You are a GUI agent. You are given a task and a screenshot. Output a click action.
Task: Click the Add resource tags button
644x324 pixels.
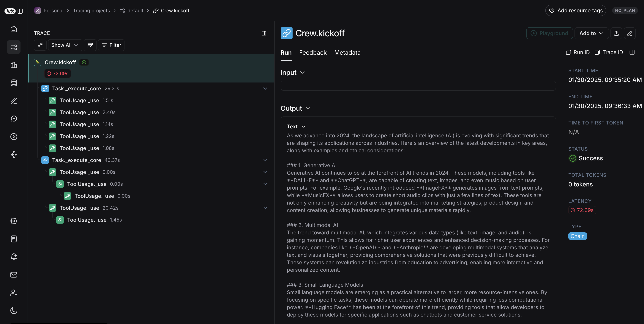(x=575, y=10)
